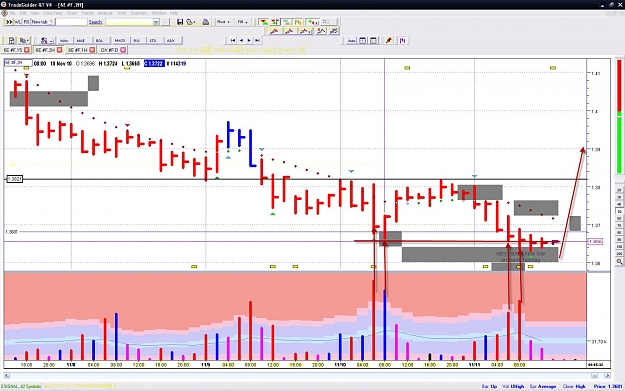
Task: Click the double-arrow expand icon at toolbar start
Action: click(9, 22)
